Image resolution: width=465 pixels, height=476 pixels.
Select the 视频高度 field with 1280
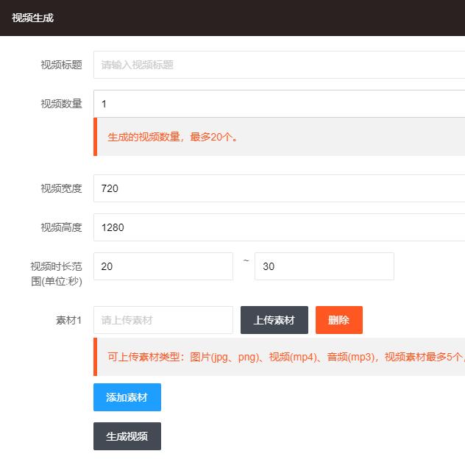click(x=280, y=227)
